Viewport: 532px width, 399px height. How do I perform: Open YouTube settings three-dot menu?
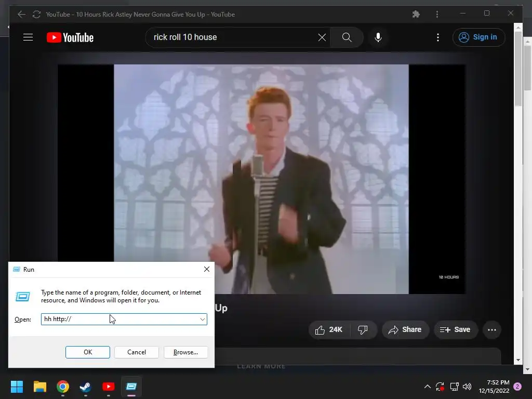click(437, 37)
